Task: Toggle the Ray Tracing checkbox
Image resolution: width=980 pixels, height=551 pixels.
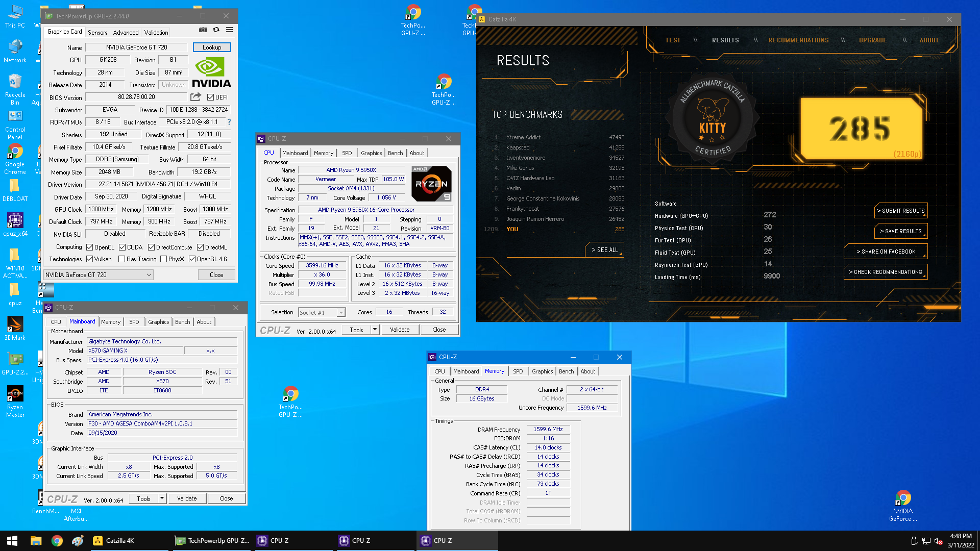Action: [121, 259]
